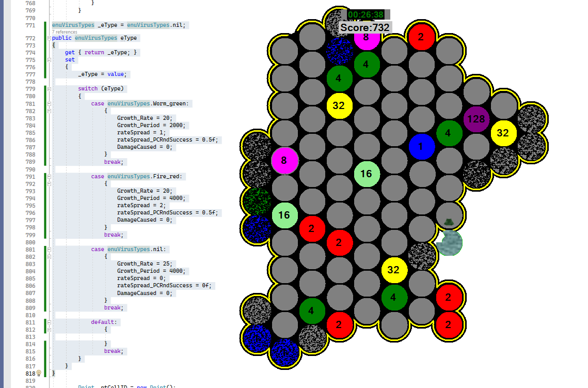This screenshot has width=588, height=388.
Task: Click the green 4 tile next to blue 1
Action: click(449, 133)
